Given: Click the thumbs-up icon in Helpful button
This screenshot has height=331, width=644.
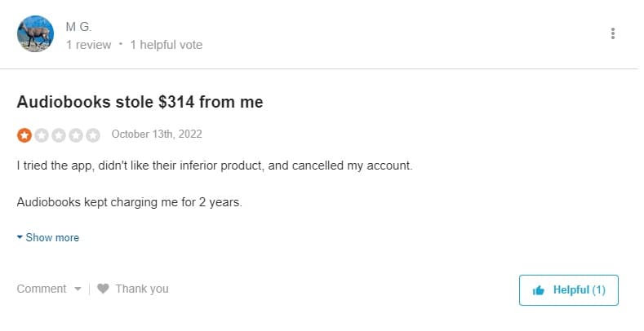Looking at the screenshot, I should [x=539, y=290].
